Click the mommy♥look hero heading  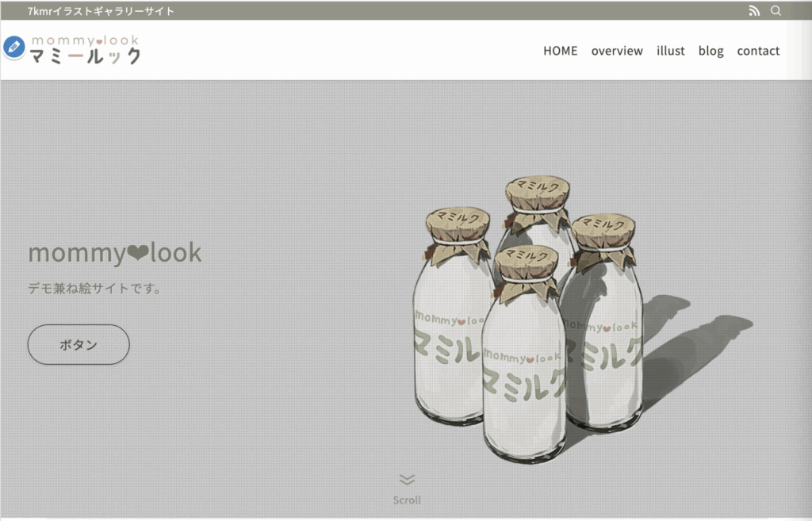(x=114, y=253)
